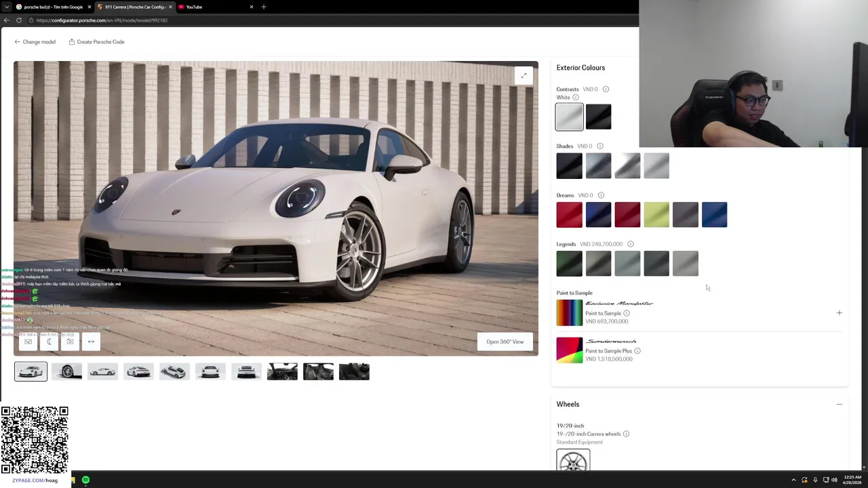Image resolution: width=868 pixels, height=488 pixels.
Task: Open info icon beside 19-/20-inch Carrera wheels
Action: click(626, 434)
